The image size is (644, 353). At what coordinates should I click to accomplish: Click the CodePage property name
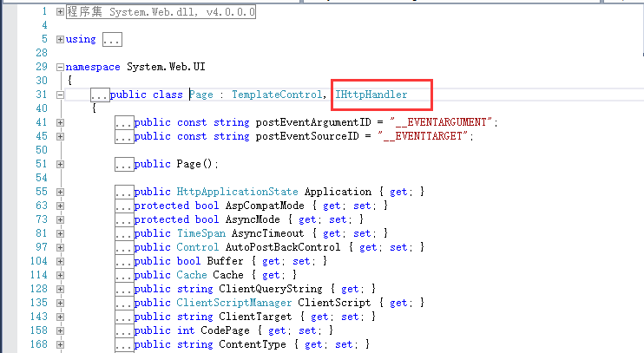tap(225, 330)
